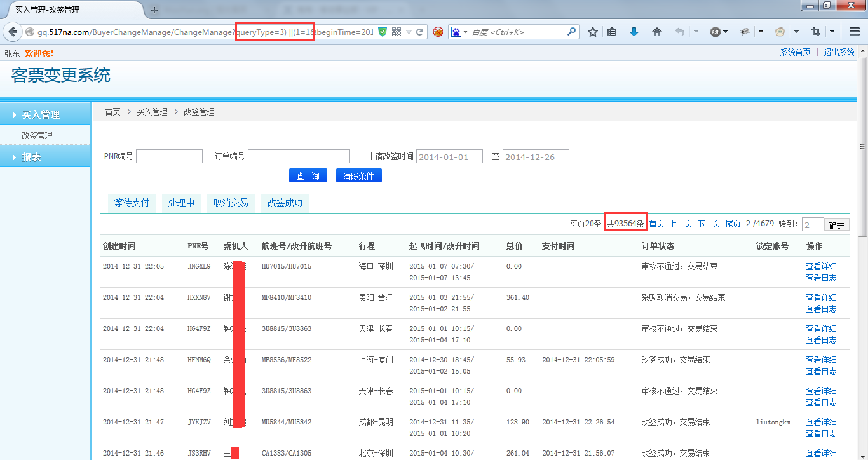This screenshot has width=868, height=460.
Task: Switch to the 改签成功 tab
Action: (x=285, y=203)
